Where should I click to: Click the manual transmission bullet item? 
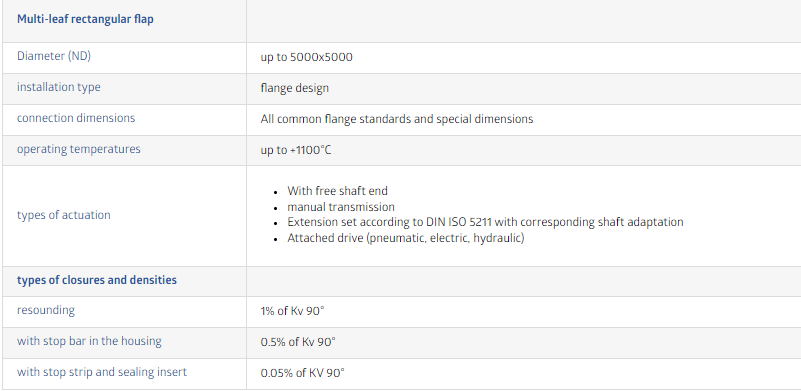click(x=341, y=207)
